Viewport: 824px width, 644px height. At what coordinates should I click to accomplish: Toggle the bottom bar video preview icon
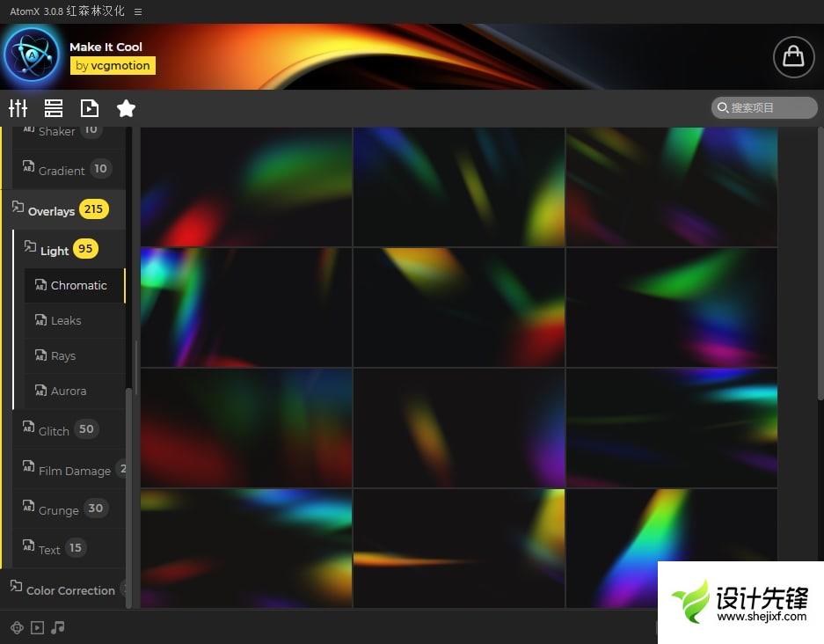pos(37,627)
